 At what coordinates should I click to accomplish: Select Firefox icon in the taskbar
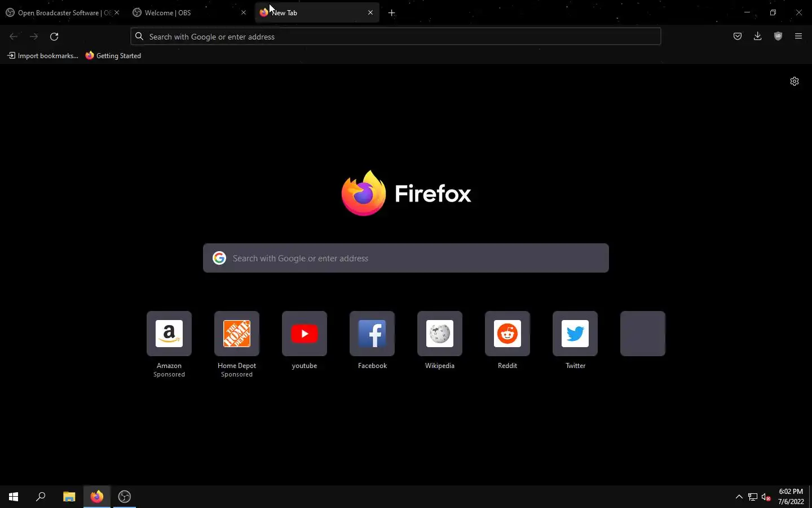pos(97,497)
